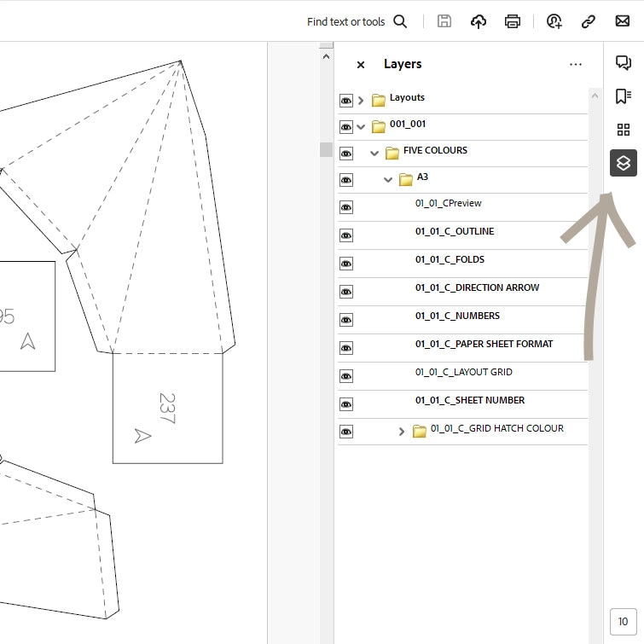
Task: Open the page thumbnails grid icon
Action: (x=624, y=130)
